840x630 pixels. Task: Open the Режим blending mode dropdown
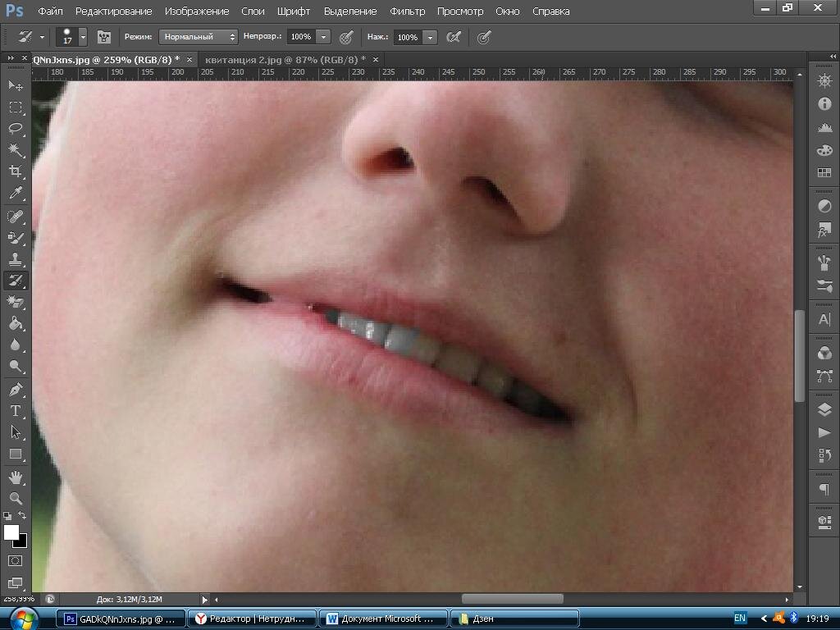coord(199,37)
